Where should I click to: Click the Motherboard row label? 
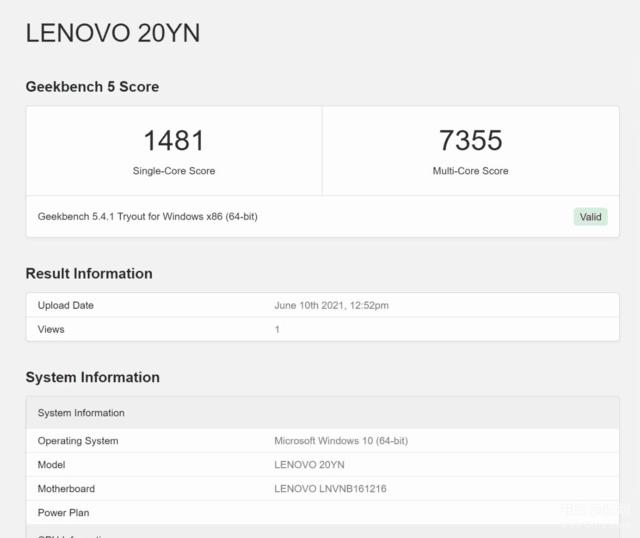coord(66,489)
